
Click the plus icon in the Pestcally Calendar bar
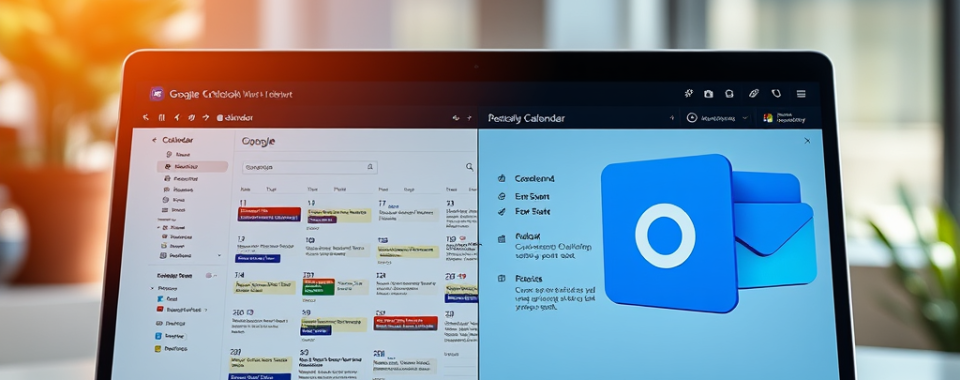click(x=672, y=117)
